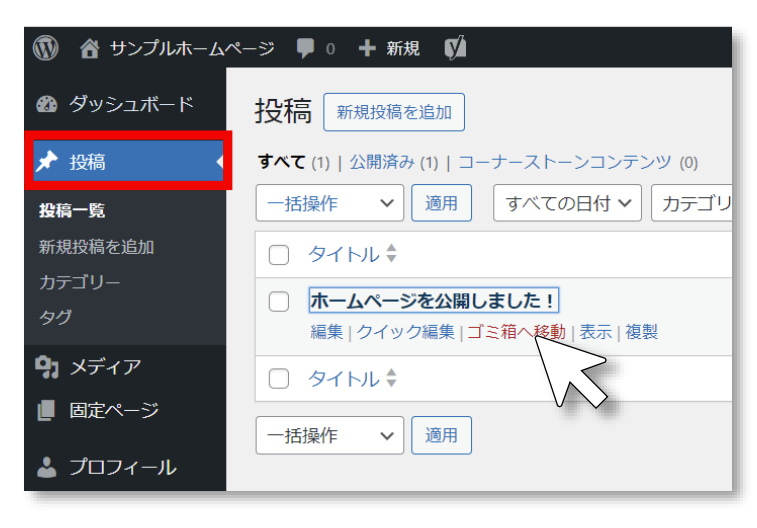Image resolution: width=757 pixels, height=528 pixels.
Task: Open the top 一括操作 dropdown
Action: pos(329,203)
